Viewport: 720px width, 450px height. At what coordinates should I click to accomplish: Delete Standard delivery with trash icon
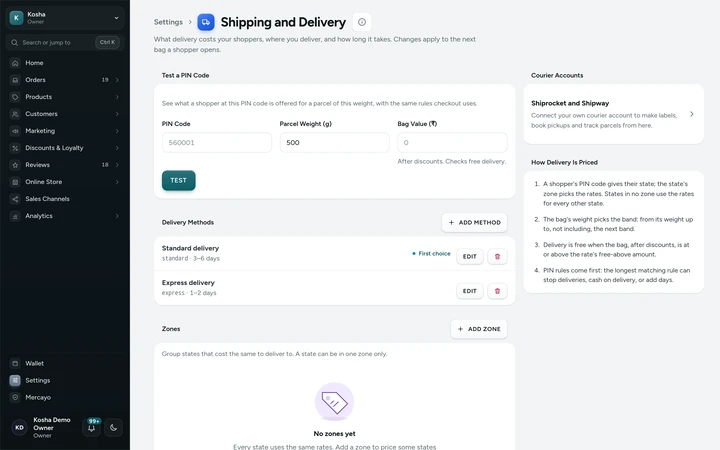(497, 256)
